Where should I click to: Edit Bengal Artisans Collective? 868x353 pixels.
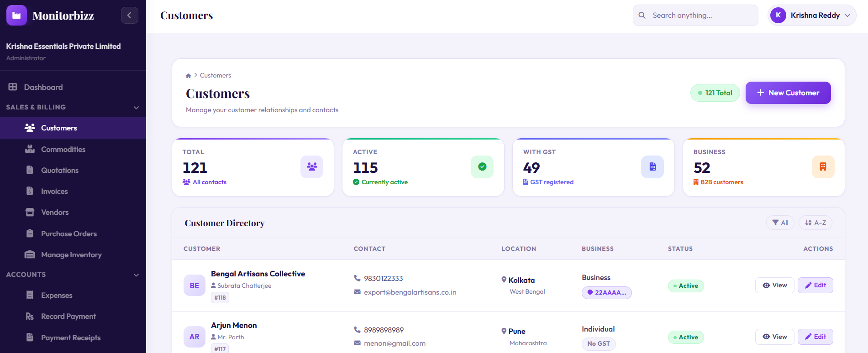pyautogui.click(x=815, y=285)
